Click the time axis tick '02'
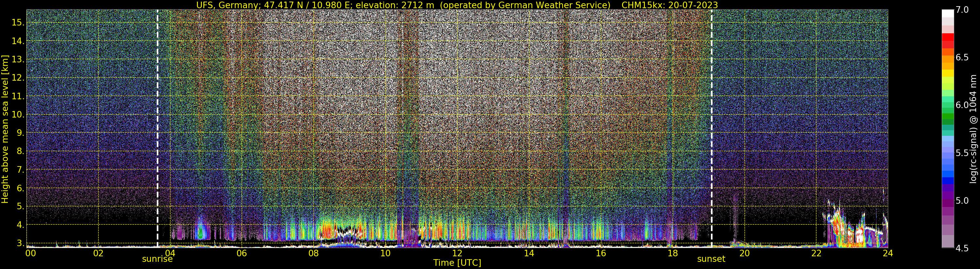Image resolution: width=980 pixels, height=269 pixels. (98, 253)
